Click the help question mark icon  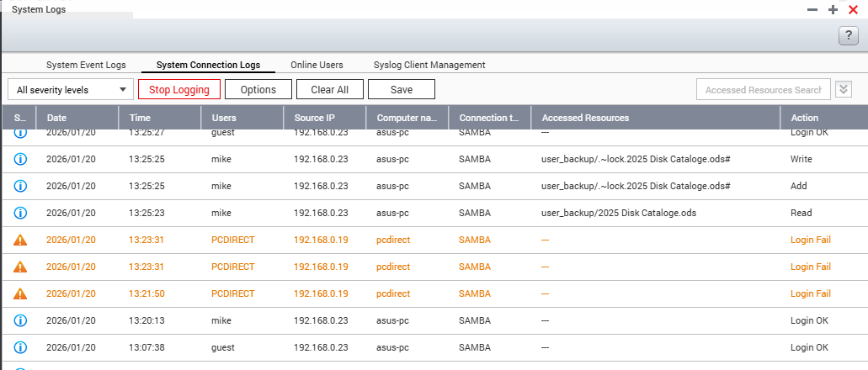pyautogui.click(x=848, y=35)
